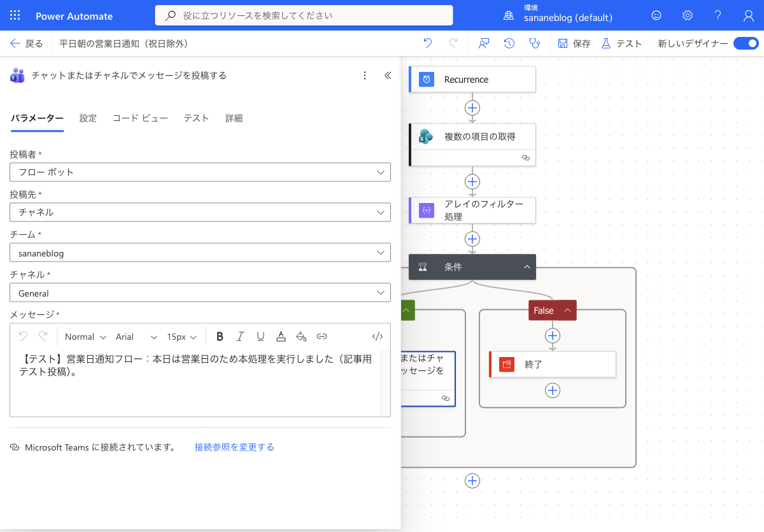Undo in the message editor toolbar
The width and height of the screenshot is (764, 532).
tap(23, 337)
